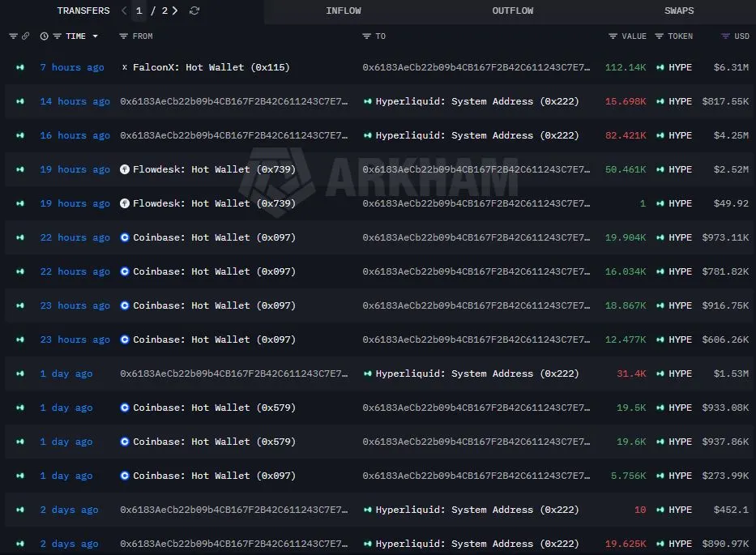Image resolution: width=756 pixels, height=555 pixels.
Task: Switch to the INFLOW tab
Action: coord(344,11)
